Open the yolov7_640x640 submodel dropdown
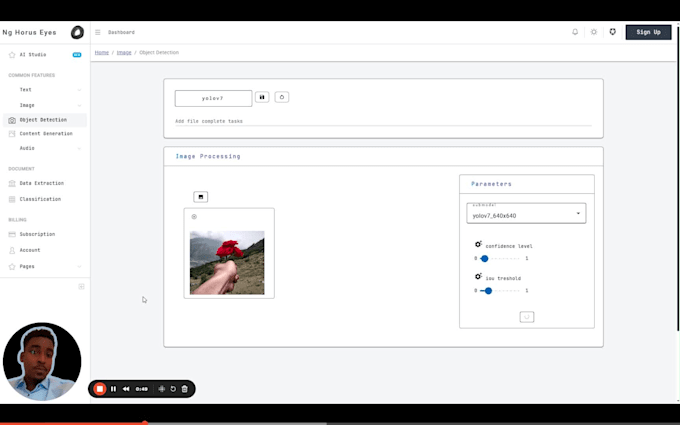This screenshot has width=680, height=425. pyautogui.click(x=526, y=213)
